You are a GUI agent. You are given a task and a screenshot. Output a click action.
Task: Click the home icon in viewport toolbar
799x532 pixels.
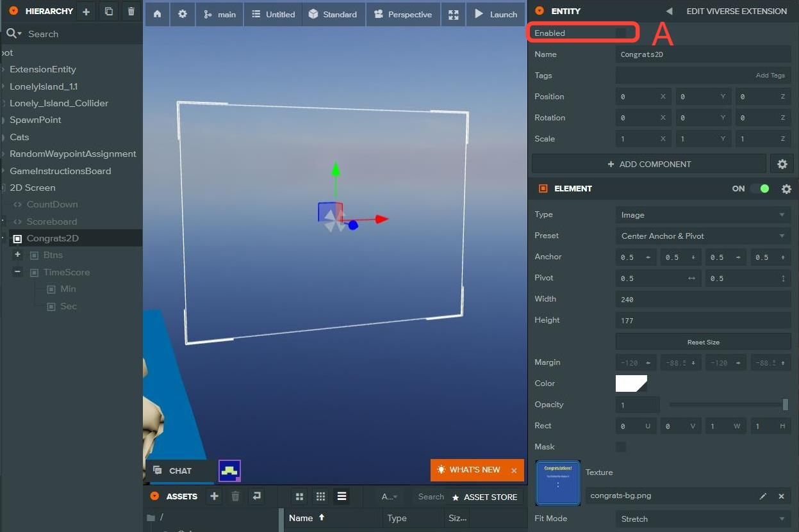157,14
